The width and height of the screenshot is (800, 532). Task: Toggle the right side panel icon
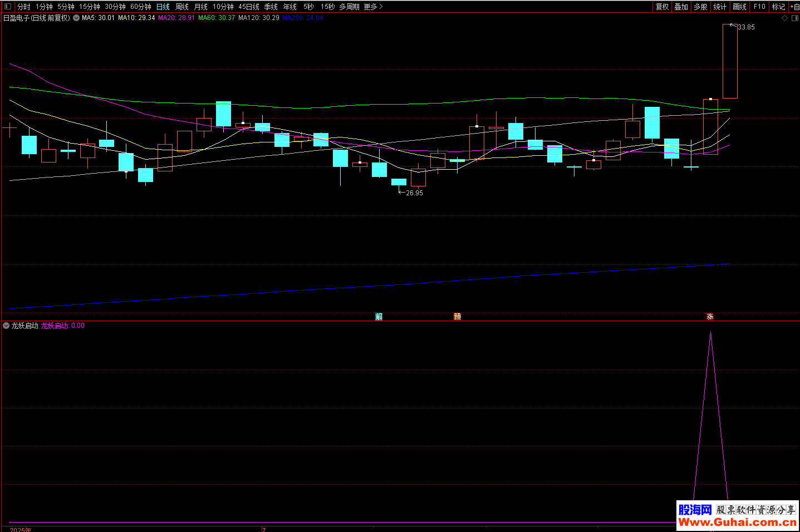(x=795, y=18)
